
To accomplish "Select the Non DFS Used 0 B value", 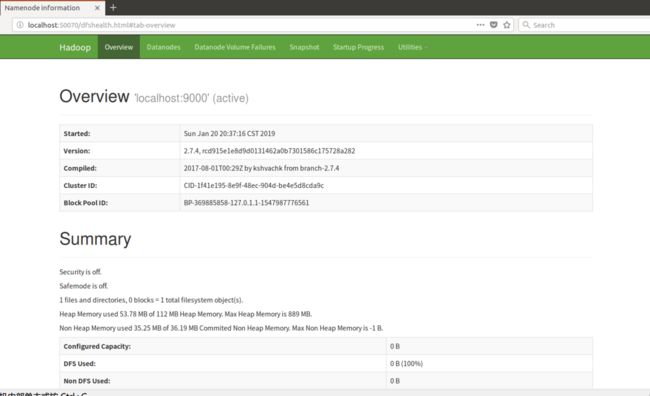I will (x=395, y=381).
